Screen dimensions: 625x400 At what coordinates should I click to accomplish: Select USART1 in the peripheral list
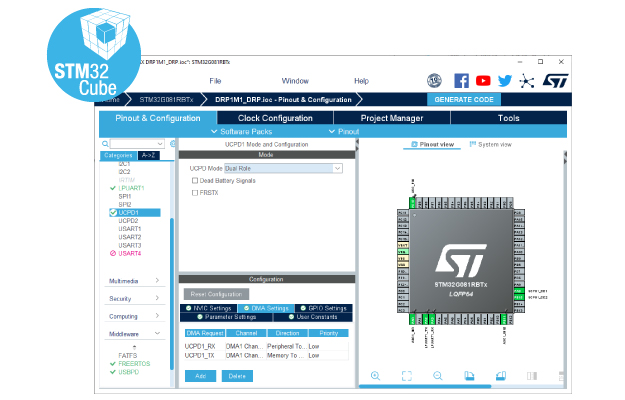coord(130,229)
